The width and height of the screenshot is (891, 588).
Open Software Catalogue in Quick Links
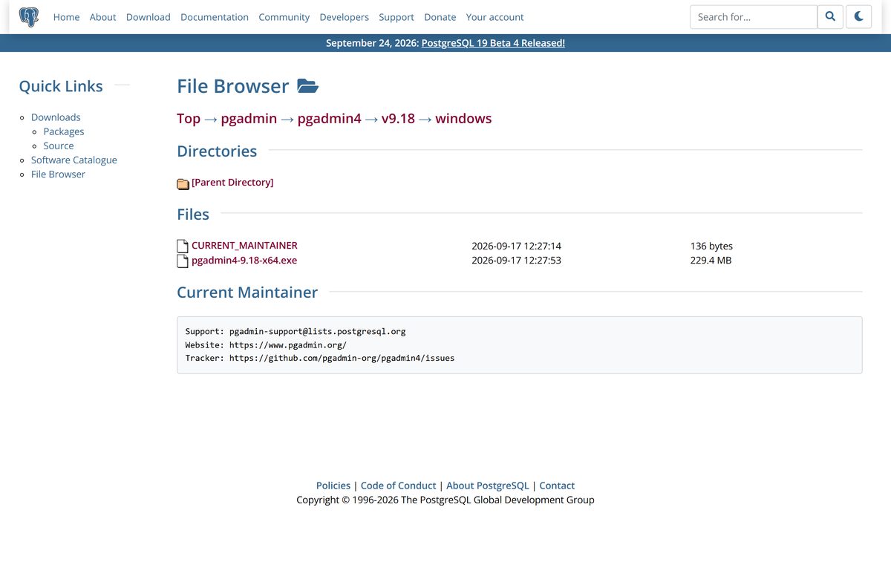(x=74, y=160)
